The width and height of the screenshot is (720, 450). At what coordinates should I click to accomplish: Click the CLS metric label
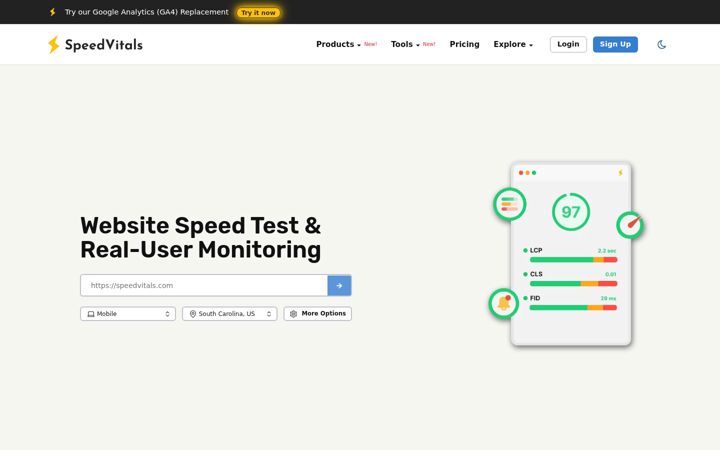pyautogui.click(x=536, y=274)
